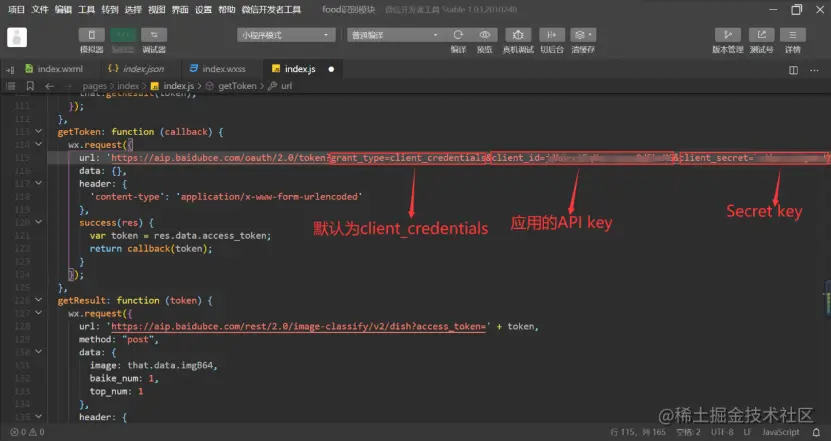Go back with the left arrow icon

coord(50,86)
